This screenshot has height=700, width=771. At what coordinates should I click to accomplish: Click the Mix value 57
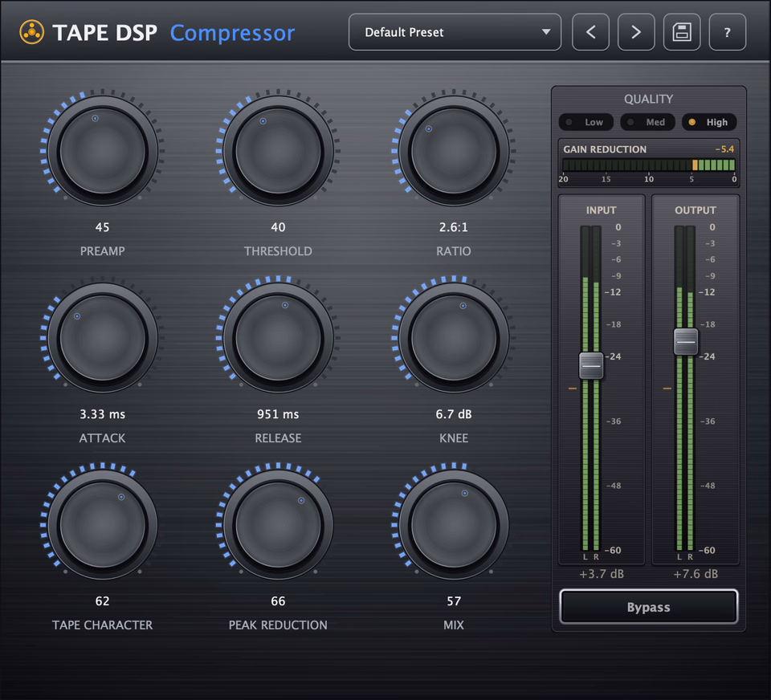[453, 600]
